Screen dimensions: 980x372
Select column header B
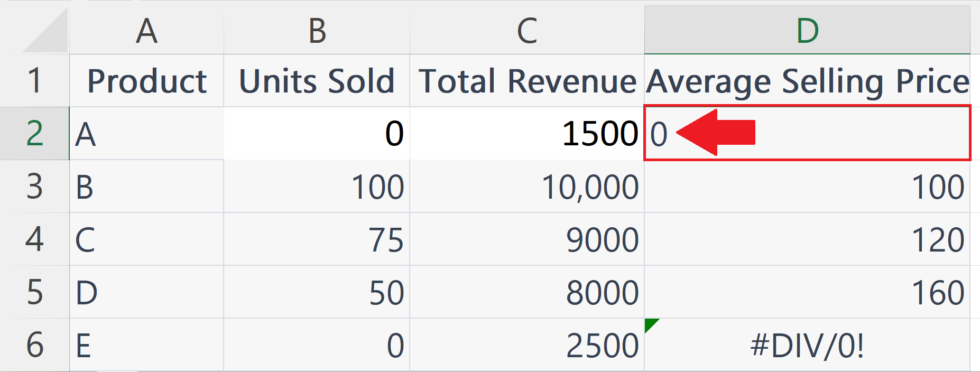tap(316, 29)
